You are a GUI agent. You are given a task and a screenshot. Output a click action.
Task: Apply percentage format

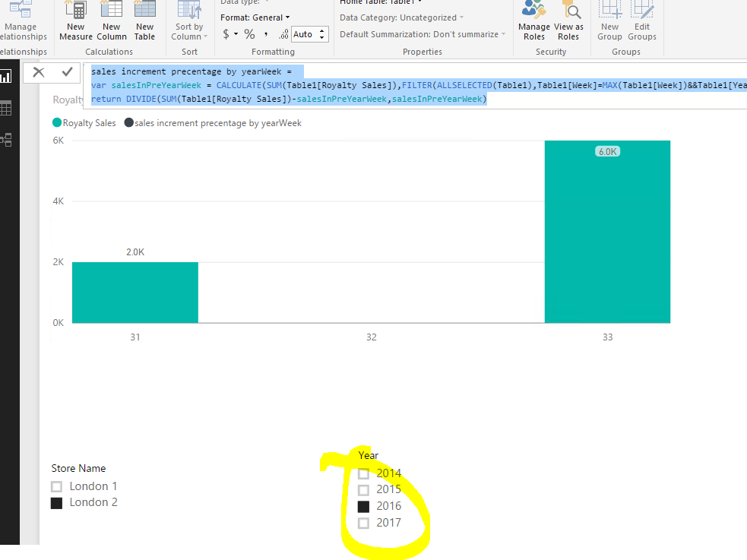point(249,34)
